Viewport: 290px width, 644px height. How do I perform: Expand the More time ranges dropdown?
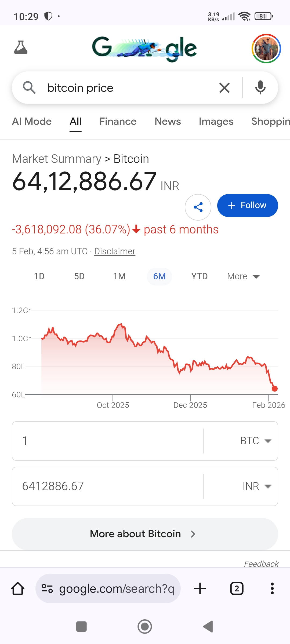[x=243, y=276]
